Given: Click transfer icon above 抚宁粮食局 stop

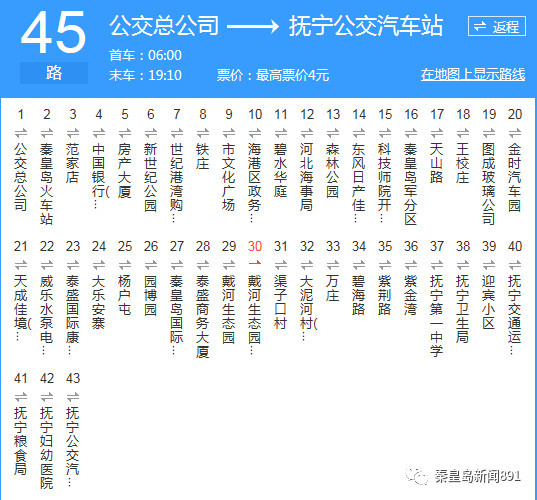Looking at the screenshot, I should pyautogui.click(x=21, y=397).
